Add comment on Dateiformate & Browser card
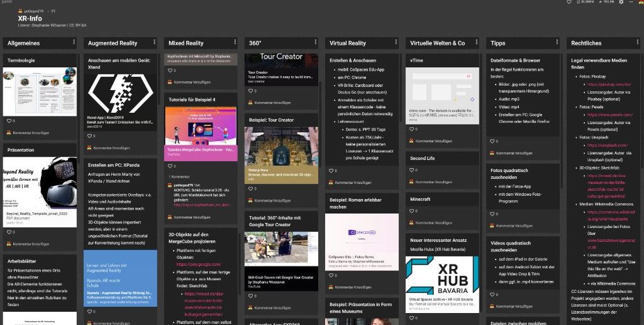The width and height of the screenshot is (644, 325). pyautogui.click(x=514, y=153)
